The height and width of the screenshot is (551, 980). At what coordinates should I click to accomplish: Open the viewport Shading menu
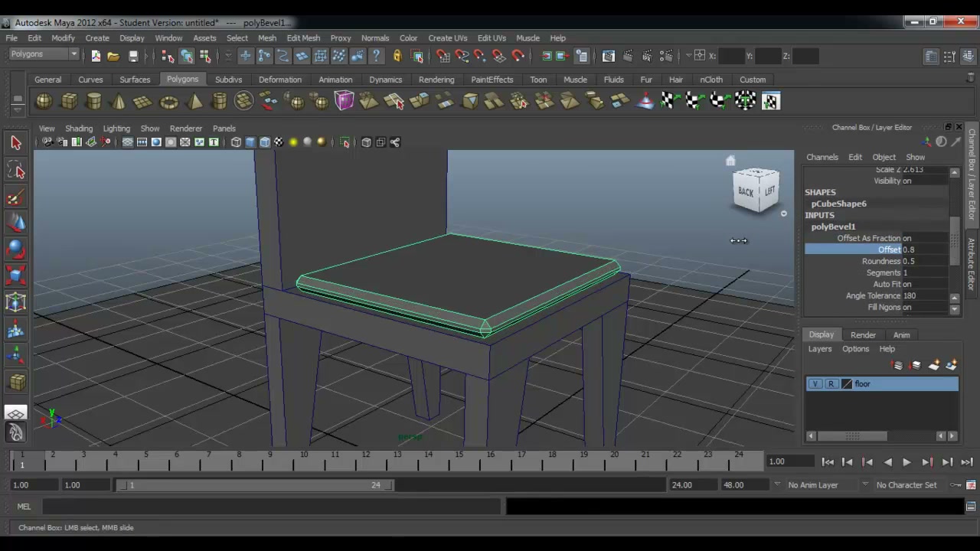click(x=78, y=129)
